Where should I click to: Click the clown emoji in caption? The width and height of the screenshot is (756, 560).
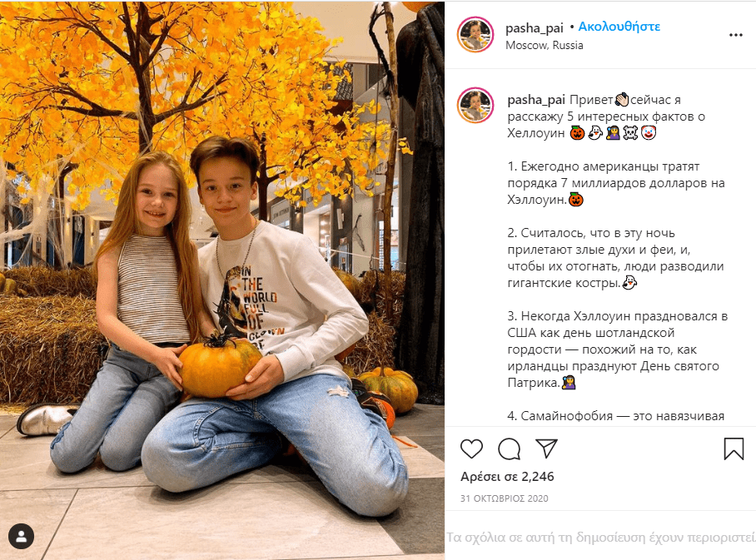coord(649,132)
